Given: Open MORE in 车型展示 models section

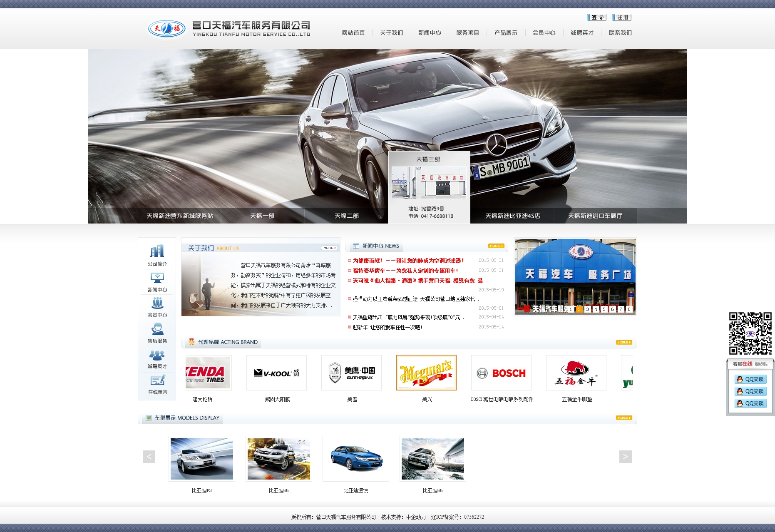Looking at the screenshot, I should click(x=624, y=418).
